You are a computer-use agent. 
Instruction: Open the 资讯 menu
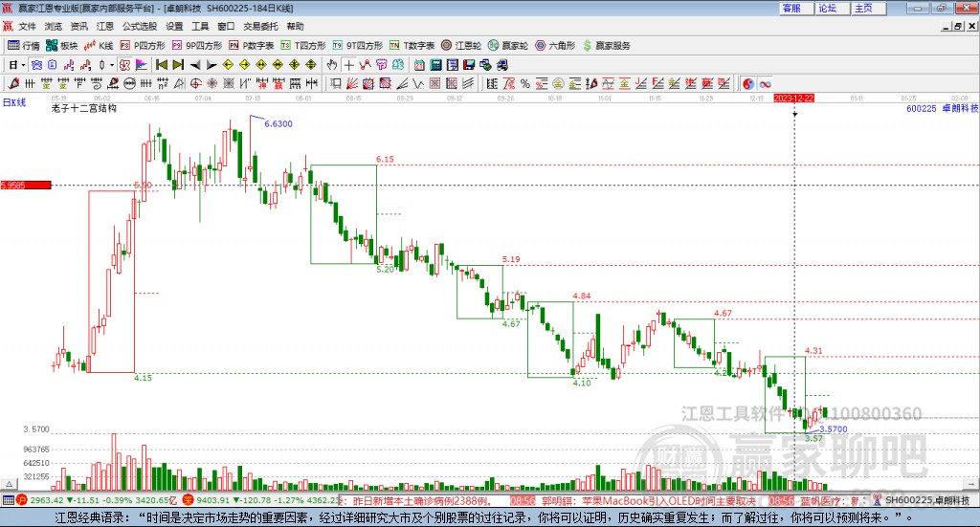(x=79, y=26)
